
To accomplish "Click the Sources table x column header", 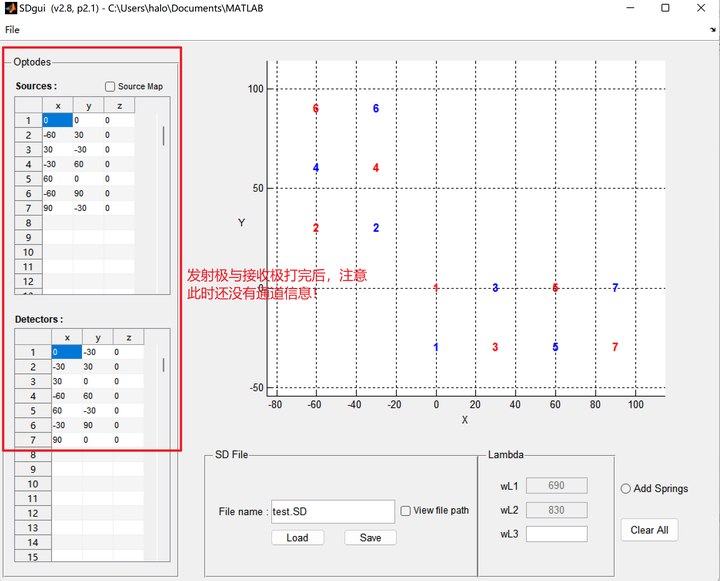I will pyautogui.click(x=57, y=106).
